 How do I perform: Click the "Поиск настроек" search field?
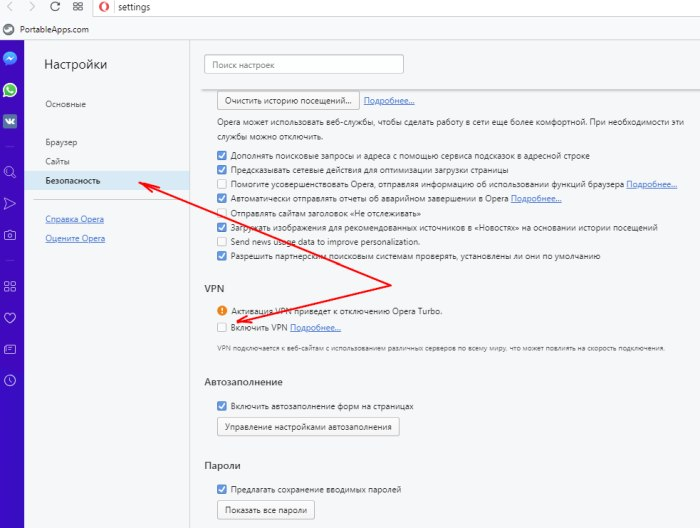coord(303,65)
